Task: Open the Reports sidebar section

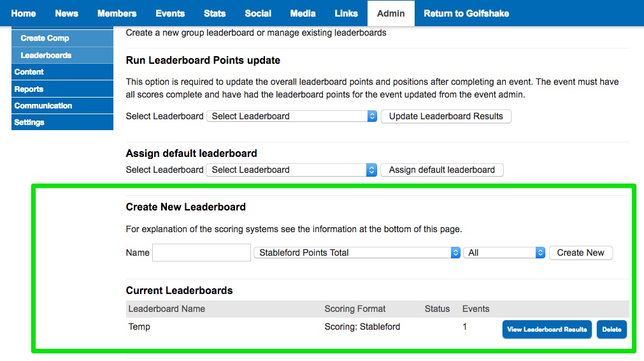Action: tap(29, 89)
